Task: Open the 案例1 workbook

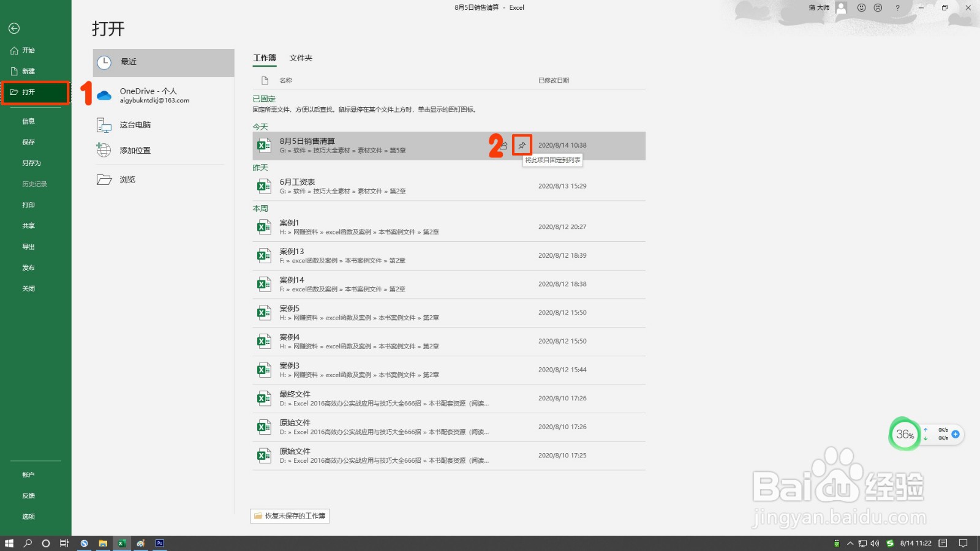Action: click(x=449, y=227)
